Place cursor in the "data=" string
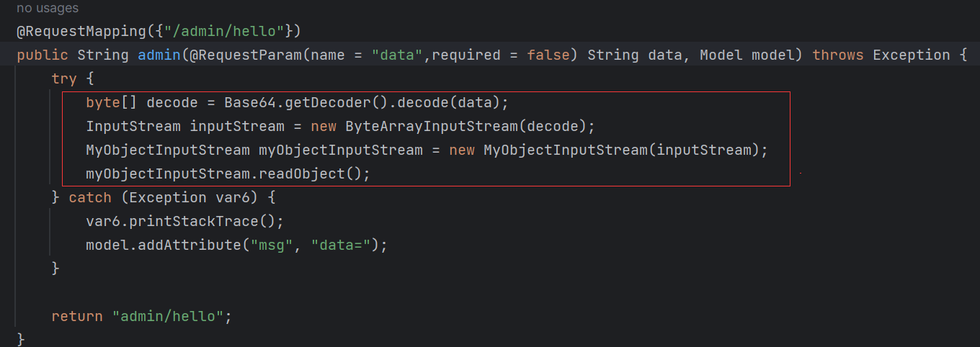Viewport: 980px width, 347px height. [x=344, y=245]
